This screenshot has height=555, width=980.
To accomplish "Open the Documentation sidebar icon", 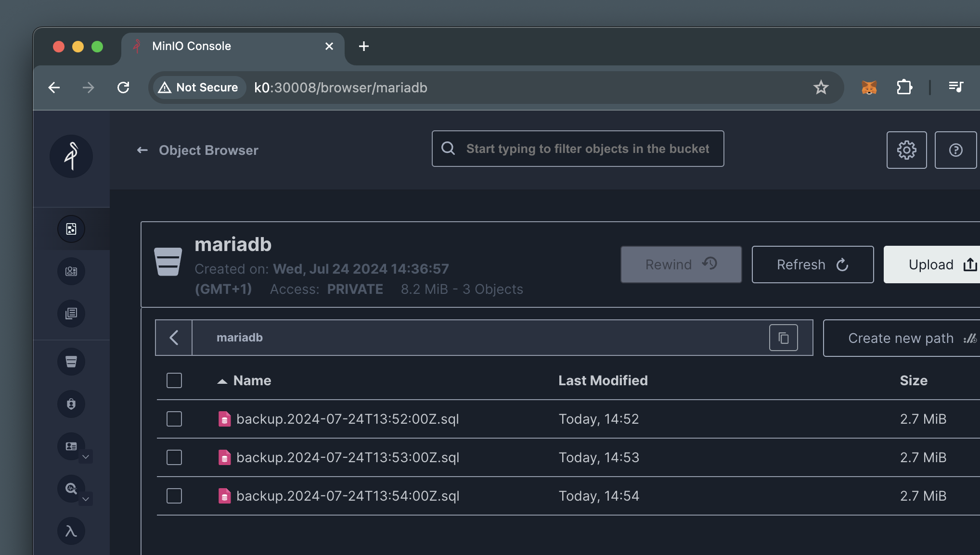I will point(71,314).
